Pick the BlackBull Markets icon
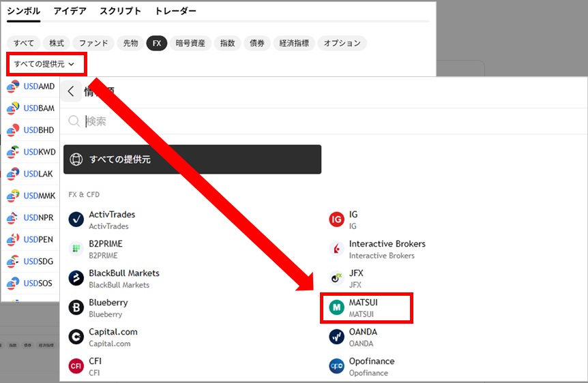Screen dimensions: 588x383 (76, 278)
